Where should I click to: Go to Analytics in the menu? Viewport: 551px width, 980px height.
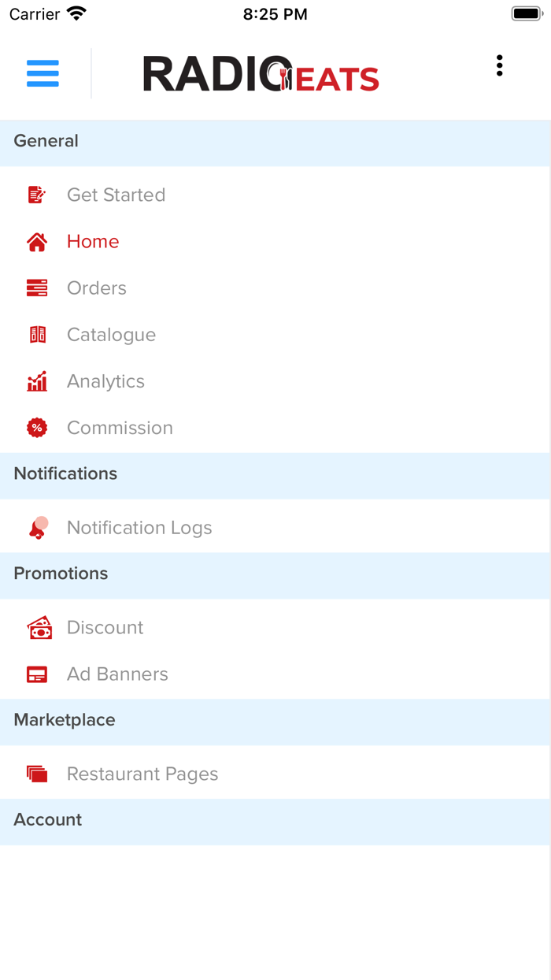point(105,381)
